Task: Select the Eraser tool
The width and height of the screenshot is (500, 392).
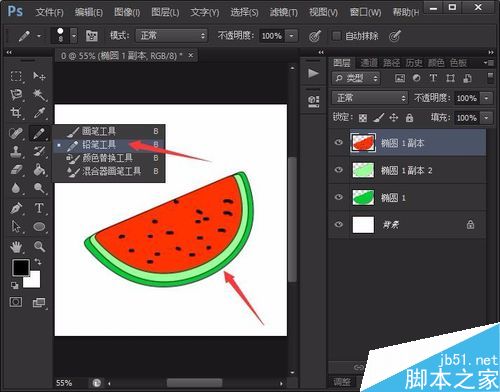Action: coord(16,170)
